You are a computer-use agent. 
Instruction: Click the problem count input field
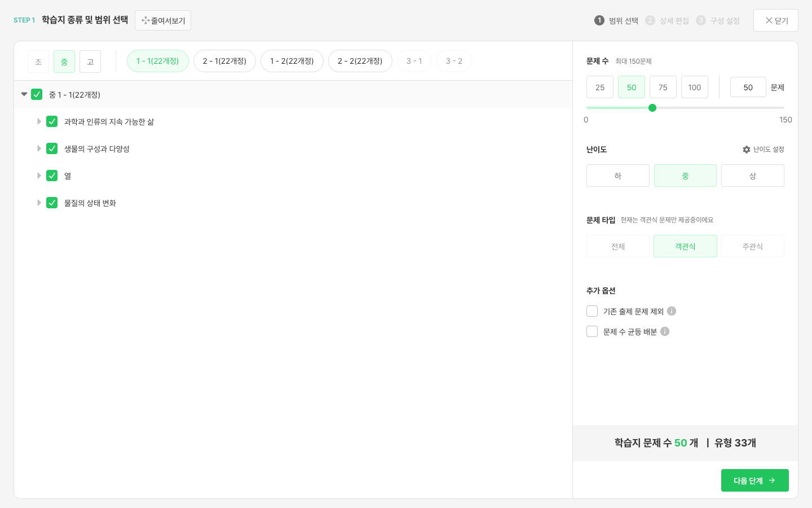pos(748,87)
